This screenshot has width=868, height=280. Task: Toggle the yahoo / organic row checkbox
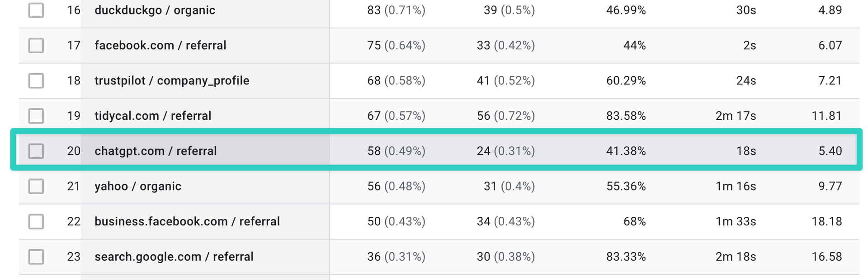click(36, 186)
